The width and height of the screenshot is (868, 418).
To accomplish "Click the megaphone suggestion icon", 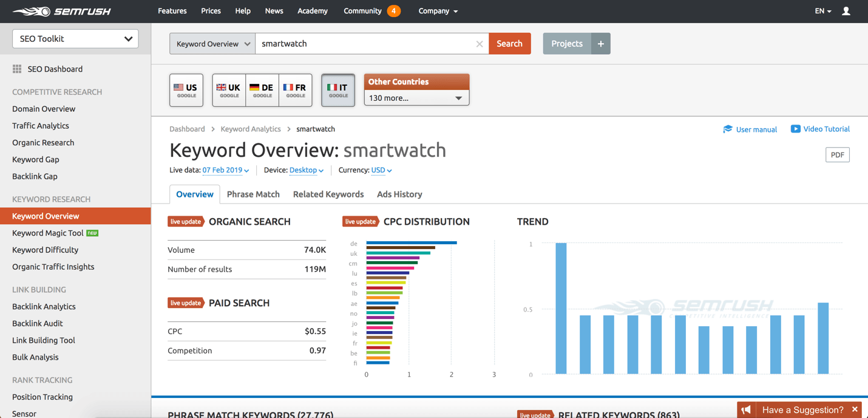I will (x=747, y=410).
